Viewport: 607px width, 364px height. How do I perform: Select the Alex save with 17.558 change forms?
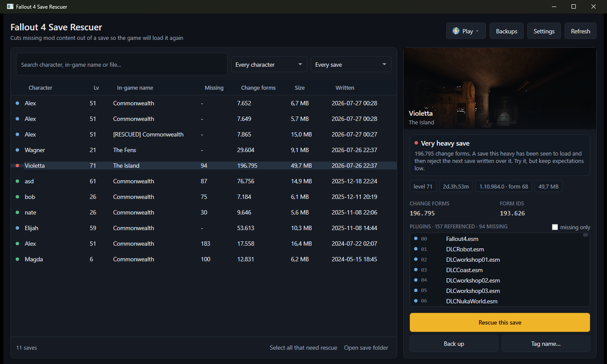click(x=204, y=244)
